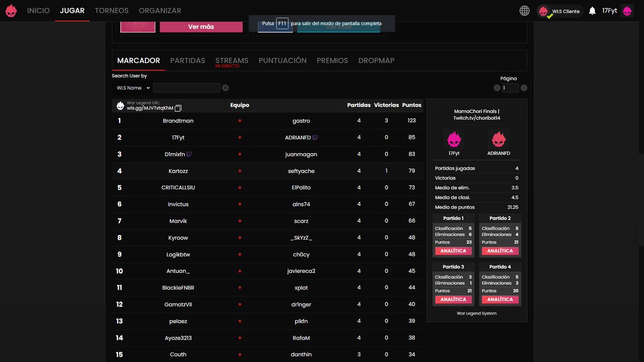Click the player name Ayoze3213
Viewport: 644px width, 362px height.
pyautogui.click(x=178, y=338)
